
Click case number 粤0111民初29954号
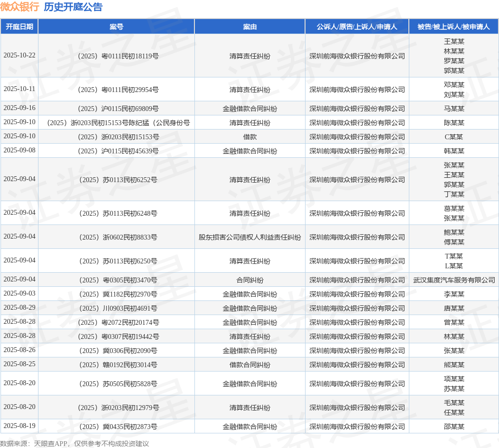(x=118, y=90)
